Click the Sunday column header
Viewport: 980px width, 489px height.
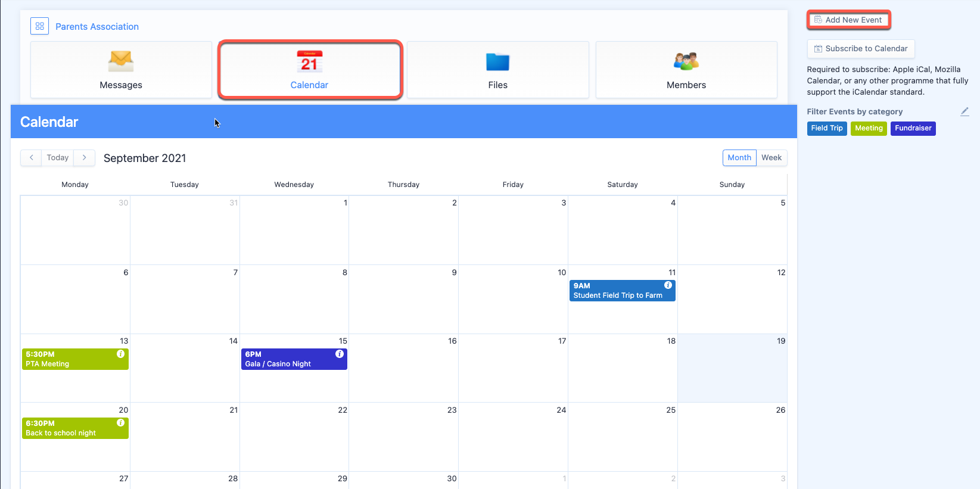tap(732, 185)
